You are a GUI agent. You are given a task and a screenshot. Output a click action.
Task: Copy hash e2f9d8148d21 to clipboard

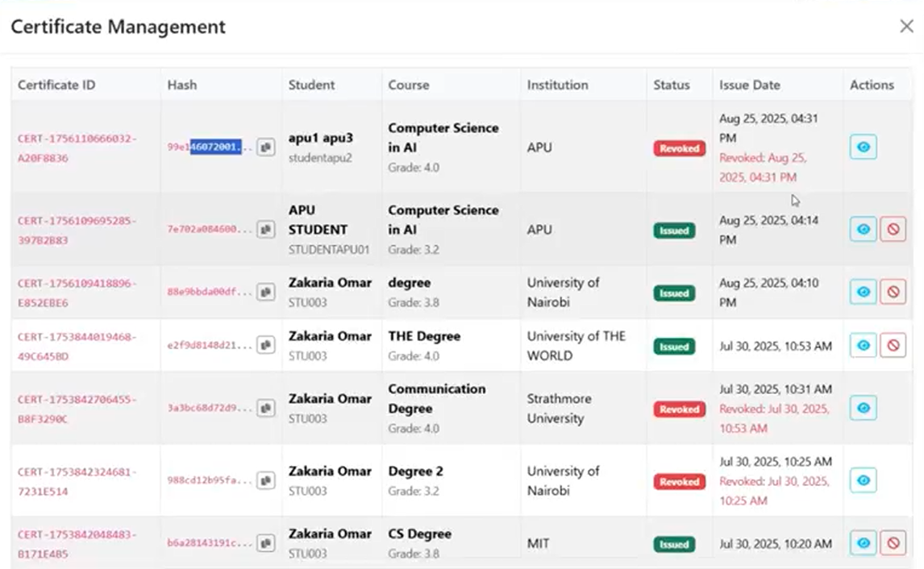(266, 345)
